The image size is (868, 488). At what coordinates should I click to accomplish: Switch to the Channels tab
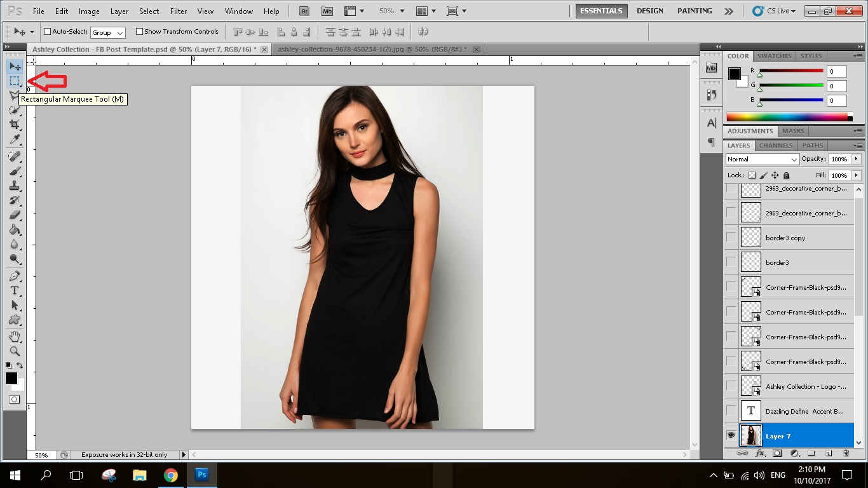(776, 146)
